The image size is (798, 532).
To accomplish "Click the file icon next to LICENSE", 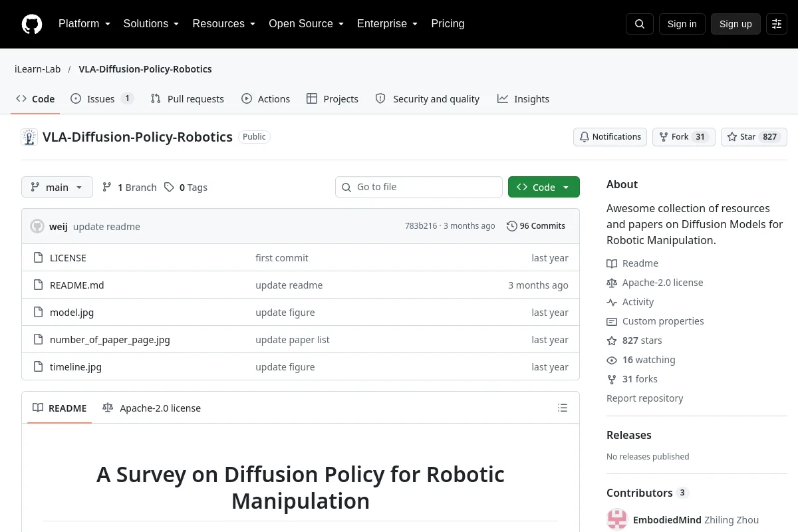I will click(38, 258).
